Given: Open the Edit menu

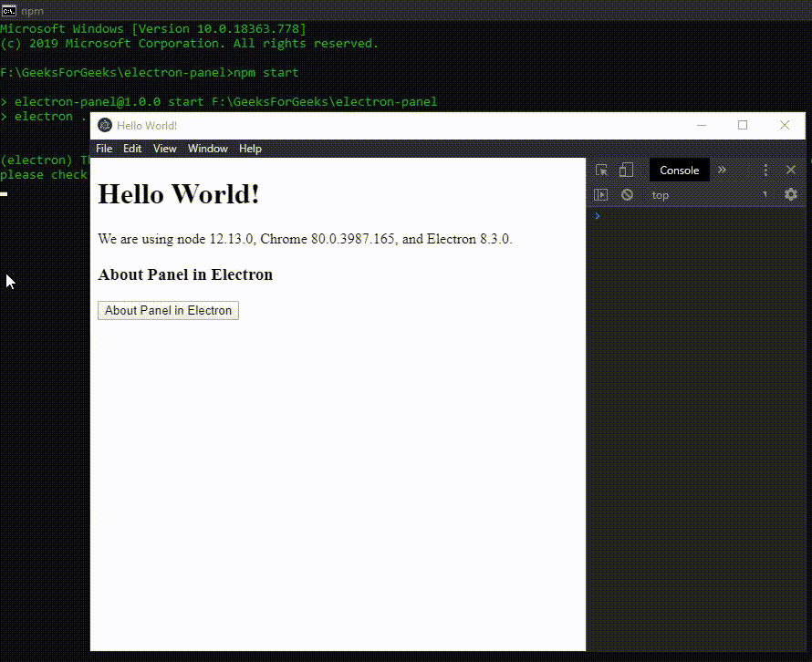Looking at the screenshot, I should pos(132,149).
